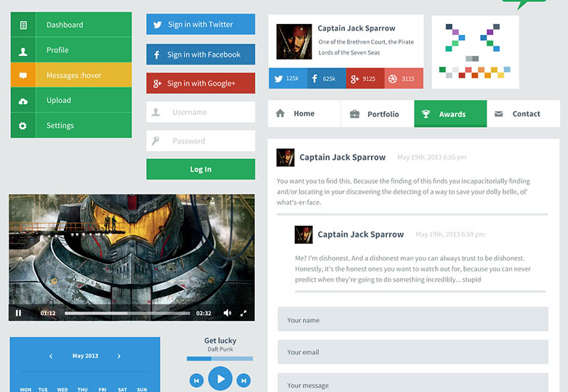Image resolution: width=568 pixels, height=392 pixels.
Task: Select Upload in the sidebar menu
Action: click(71, 100)
